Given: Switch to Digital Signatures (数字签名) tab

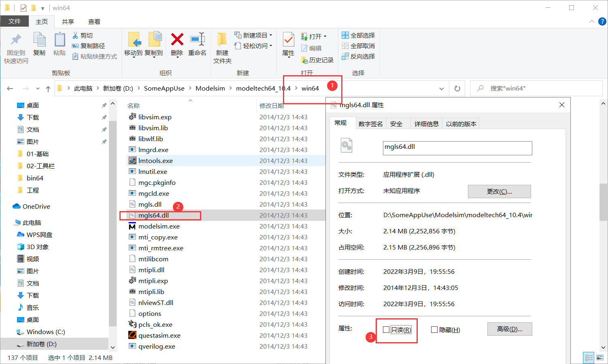Looking at the screenshot, I should point(371,124).
